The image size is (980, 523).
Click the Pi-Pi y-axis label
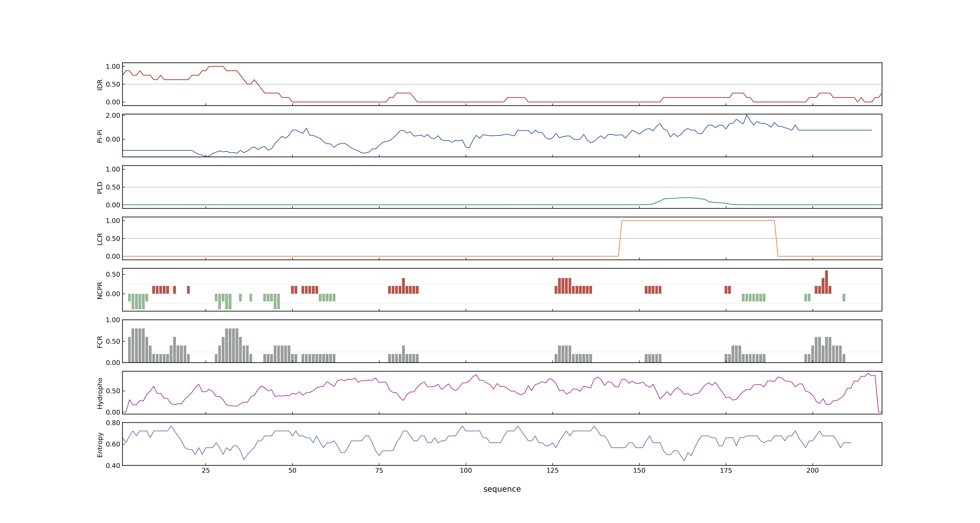tap(100, 136)
